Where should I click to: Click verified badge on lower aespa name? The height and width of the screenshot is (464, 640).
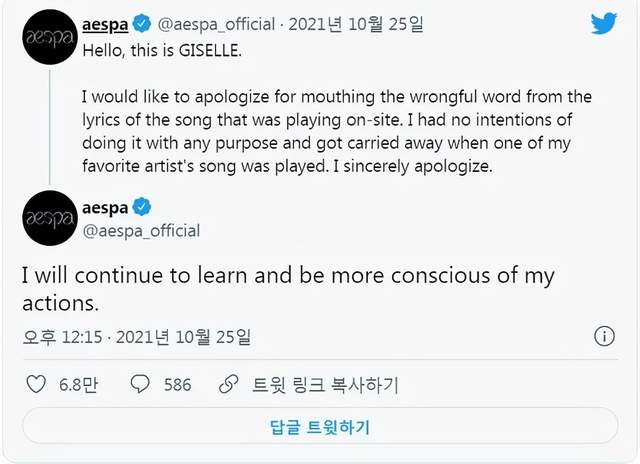(x=142, y=207)
